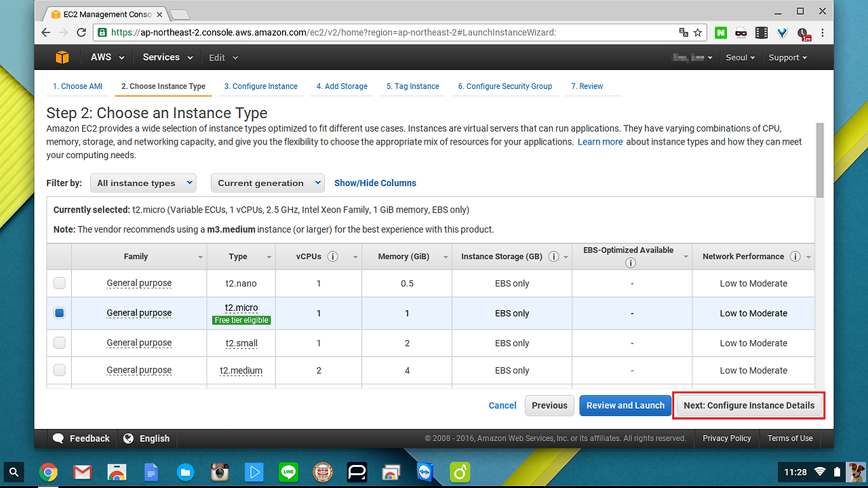Click the translate page icon in address bar

(x=684, y=33)
